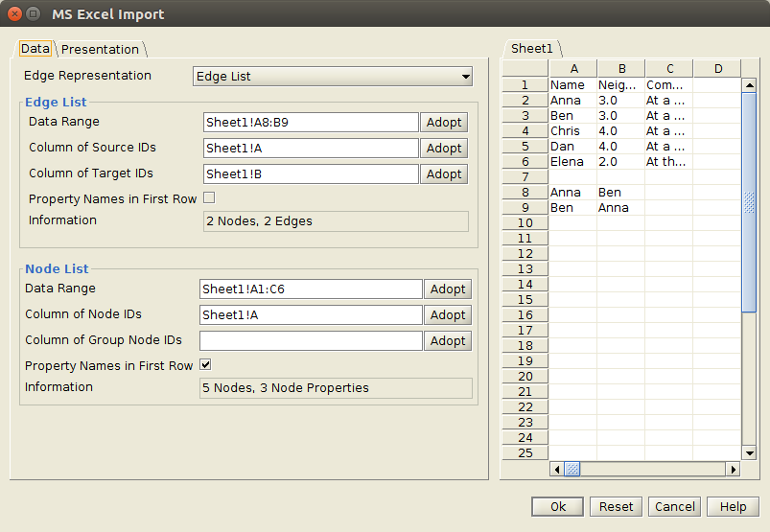Click the horizontal scroll left arrow
Image resolution: width=770 pixels, height=532 pixels.
(557, 469)
